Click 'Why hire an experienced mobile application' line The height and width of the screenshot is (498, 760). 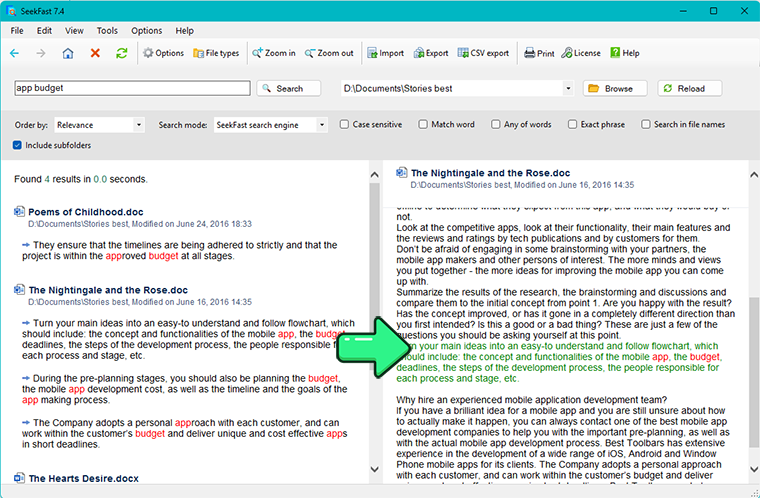532,400
